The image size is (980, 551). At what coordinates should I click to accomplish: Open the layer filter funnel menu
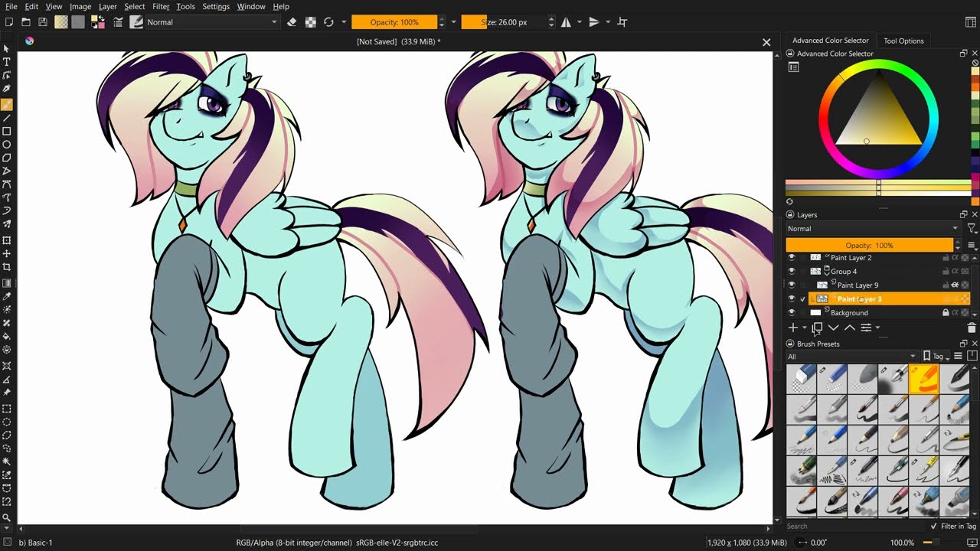pyautogui.click(x=972, y=229)
